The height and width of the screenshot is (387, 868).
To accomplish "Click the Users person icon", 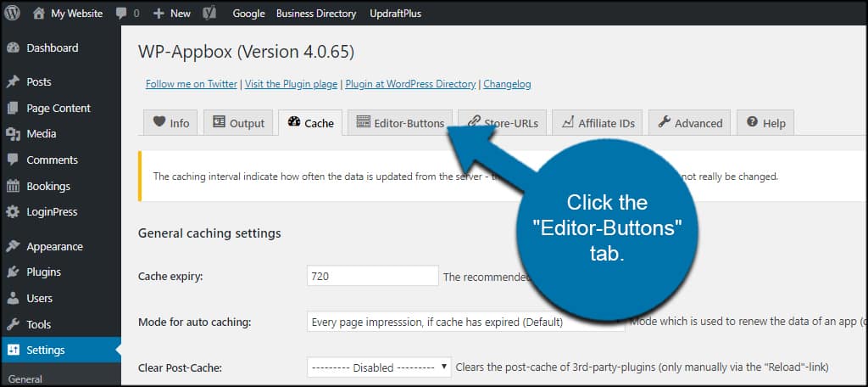I will (14, 298).
